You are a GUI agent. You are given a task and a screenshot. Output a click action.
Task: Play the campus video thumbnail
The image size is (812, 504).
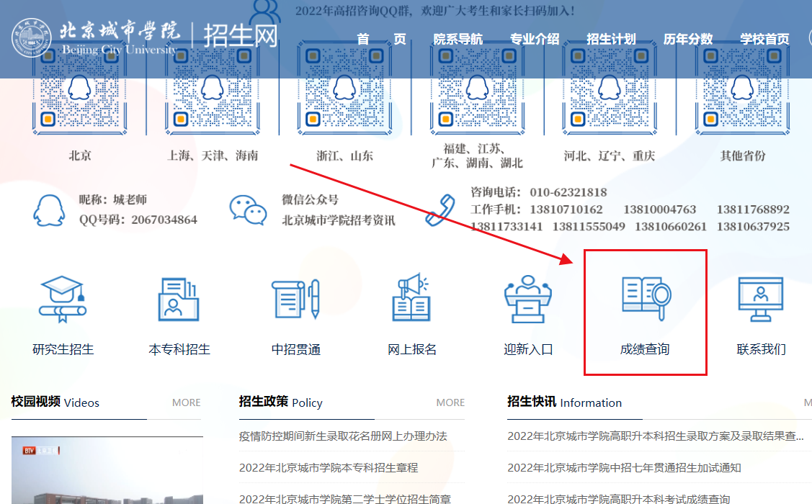107,471
